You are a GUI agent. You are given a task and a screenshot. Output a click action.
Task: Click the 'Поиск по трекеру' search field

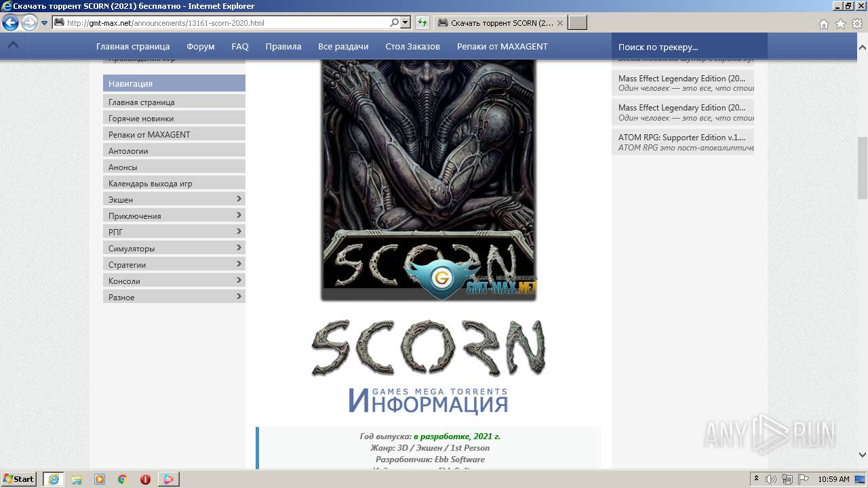[690, 47]
